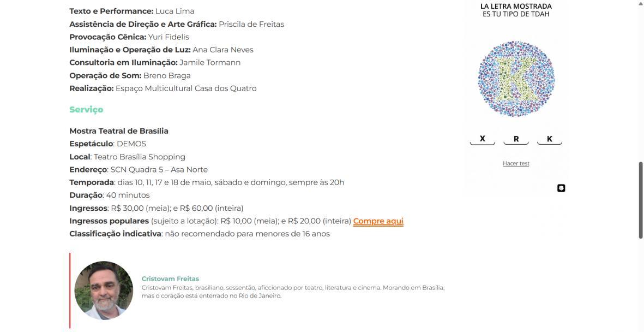The width and height of the screenshot is (644, 332).
Task: Select answer option R in the ad
Action: 516,139
